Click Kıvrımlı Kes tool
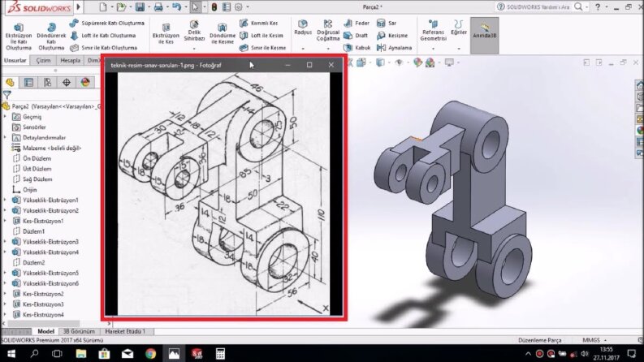644x362 pixels. pos(259,23)
